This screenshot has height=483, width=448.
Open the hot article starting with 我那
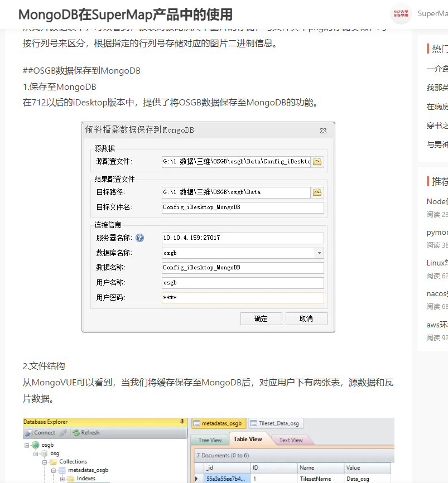437,88
